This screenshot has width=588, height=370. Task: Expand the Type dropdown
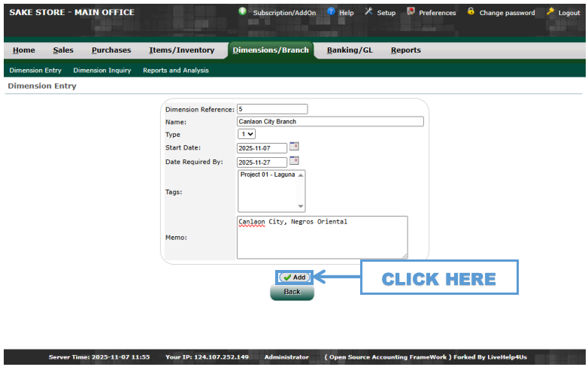[x=247, y=134]
